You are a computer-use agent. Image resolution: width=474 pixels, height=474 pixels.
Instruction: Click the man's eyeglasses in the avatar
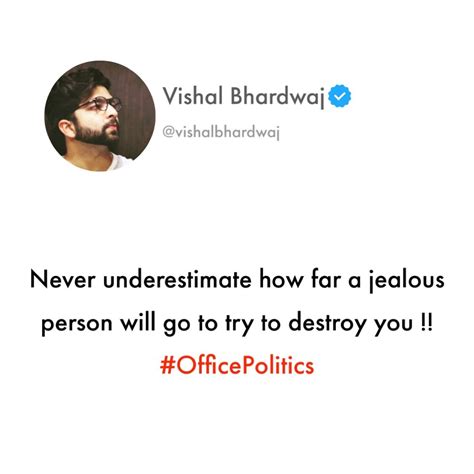[x=101, y=104]
